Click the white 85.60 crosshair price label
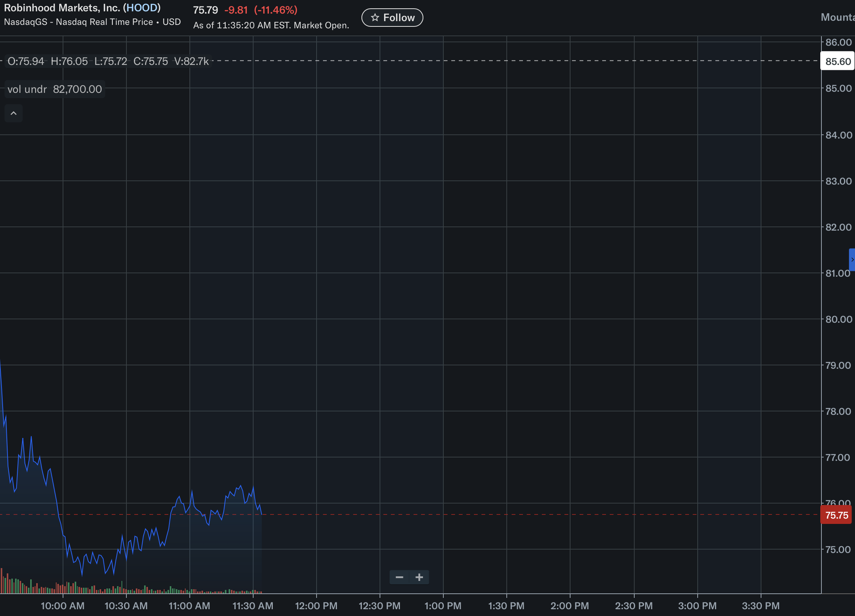Image resolution: width=855 pixels, height=616 pixels. pyautogui.click(x=838, y=62)
